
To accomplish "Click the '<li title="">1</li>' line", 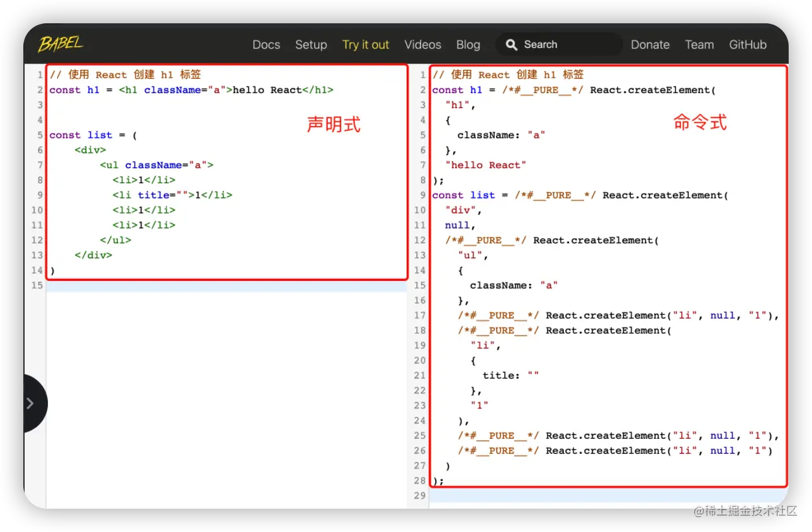I will click(172, 195).
